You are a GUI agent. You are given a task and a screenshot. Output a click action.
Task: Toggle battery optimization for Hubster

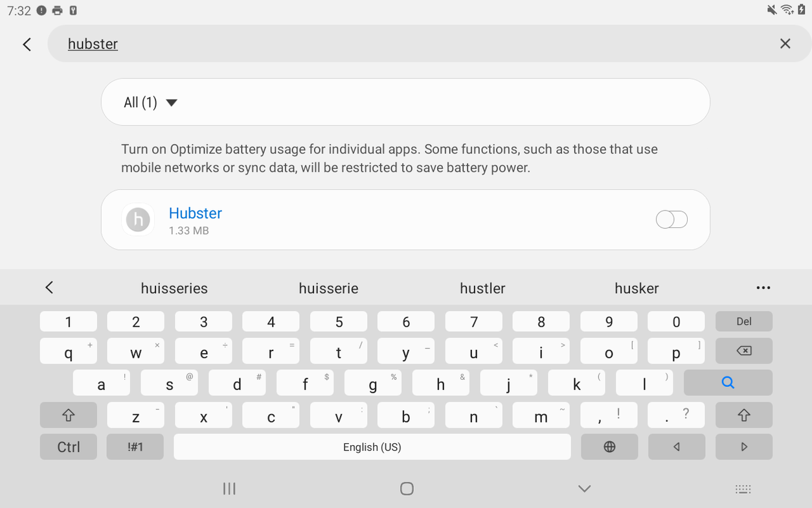pos(671,220)
